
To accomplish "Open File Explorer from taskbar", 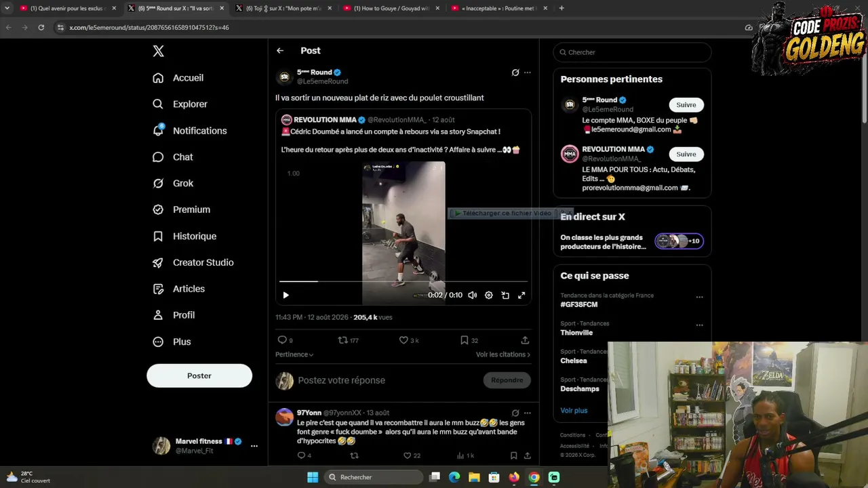I will point(474,477).
